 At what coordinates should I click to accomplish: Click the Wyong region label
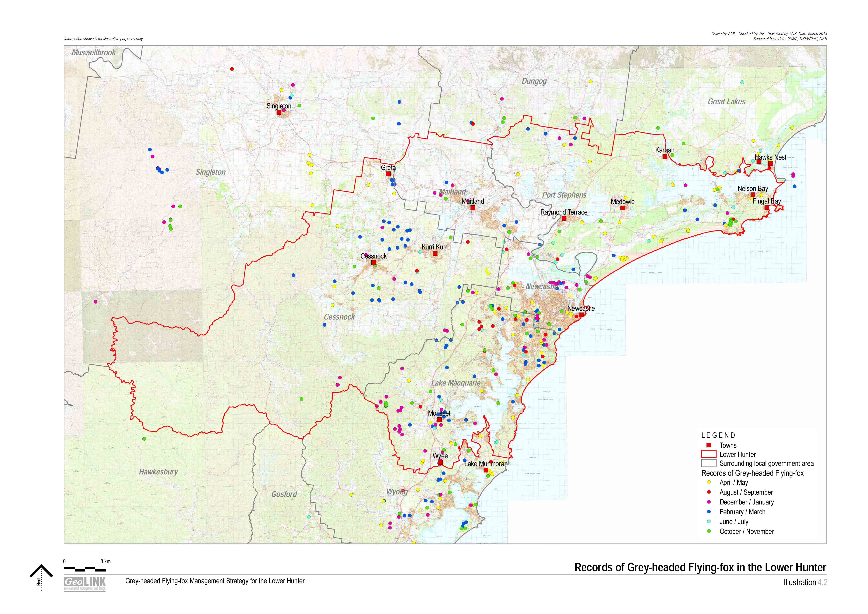pos(397,492)
